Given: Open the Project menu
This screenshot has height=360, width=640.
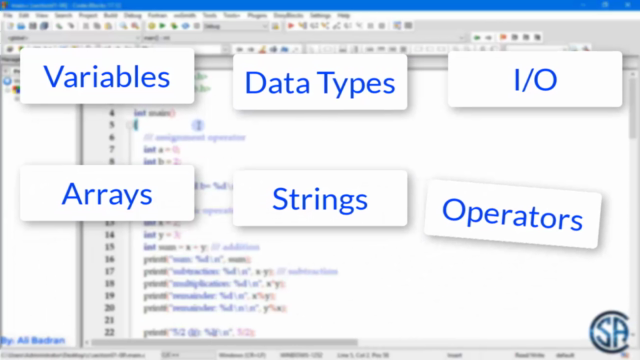Looking at the screenshot, I should click(88, 16).
